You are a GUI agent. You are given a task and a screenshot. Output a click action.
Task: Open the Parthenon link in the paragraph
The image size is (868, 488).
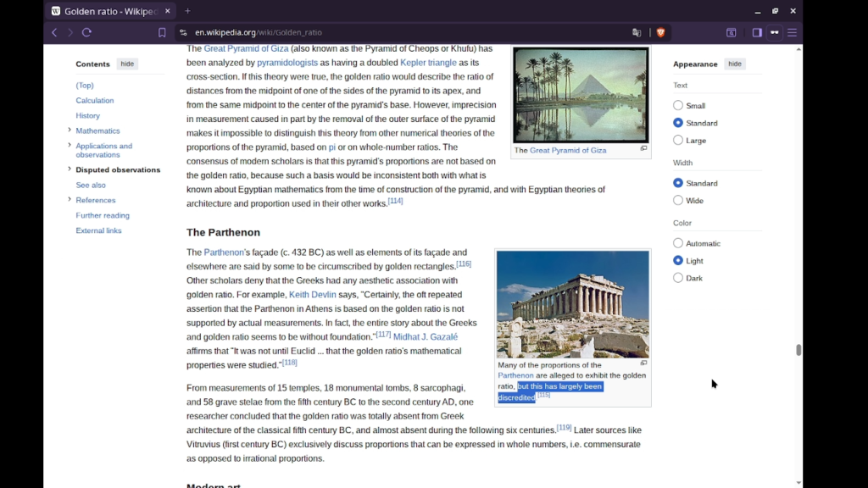[x=224, y=252]
